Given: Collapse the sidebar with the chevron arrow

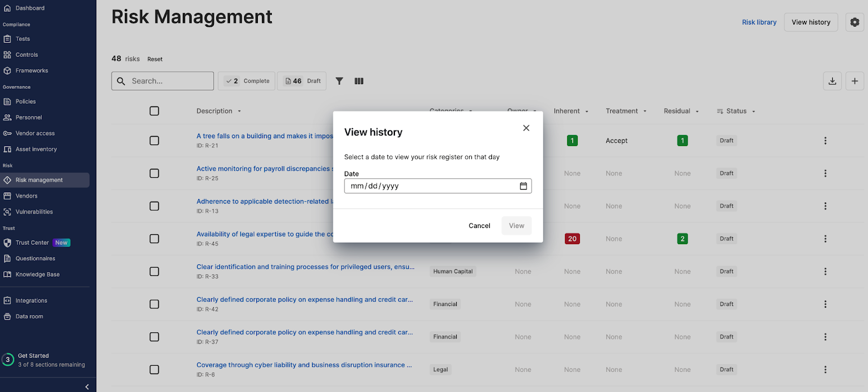Looking at the screenshot, I should [x=87, y=386].
